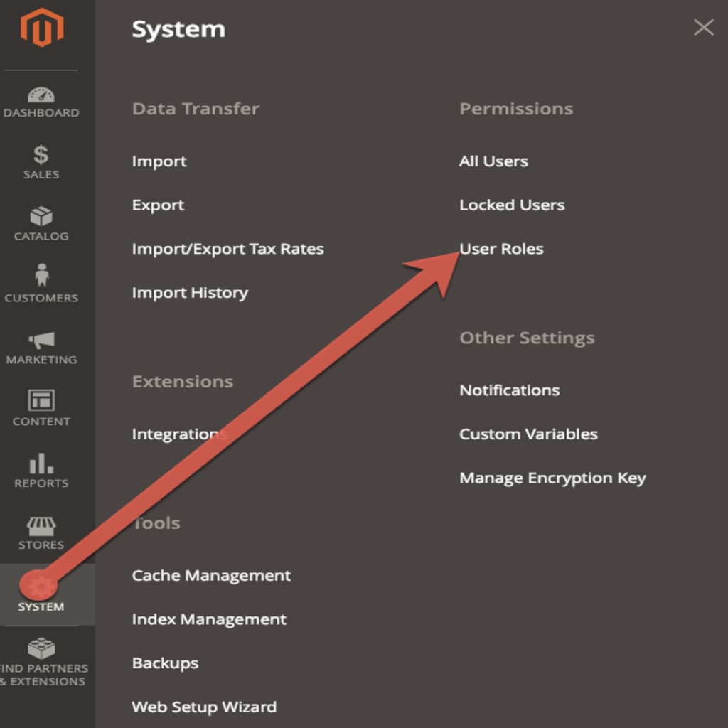Open the Stores storefront icon
The width and height of the screenshot is (728, 728).
[41, 526]
